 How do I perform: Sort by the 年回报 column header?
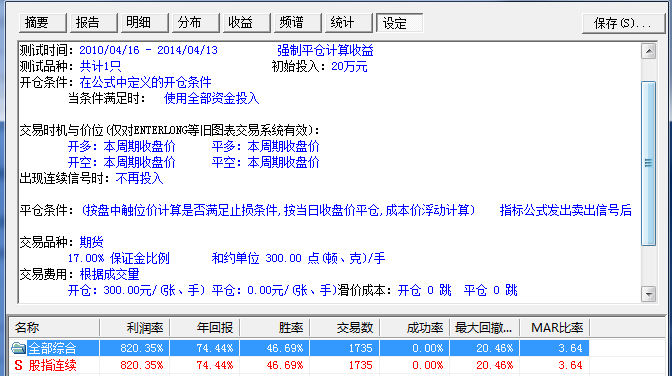click(205, 328)
